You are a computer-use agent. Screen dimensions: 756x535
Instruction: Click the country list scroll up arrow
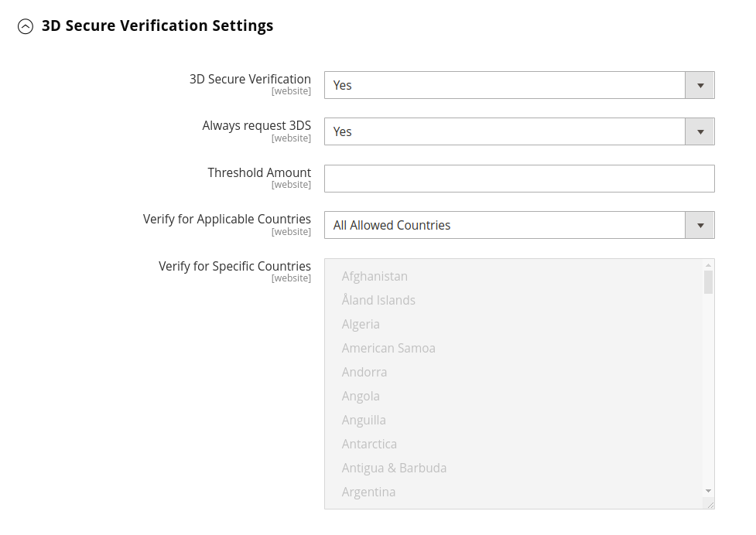708,264
